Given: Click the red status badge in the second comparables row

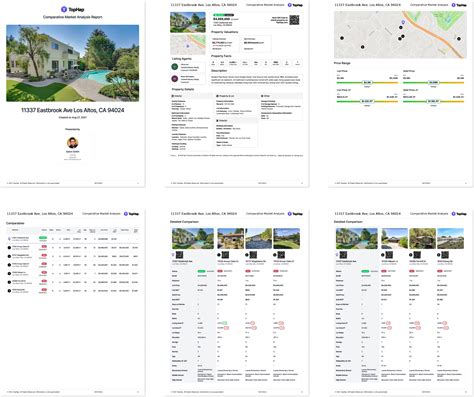Looking at the screenshot, I should pos(44,247).
